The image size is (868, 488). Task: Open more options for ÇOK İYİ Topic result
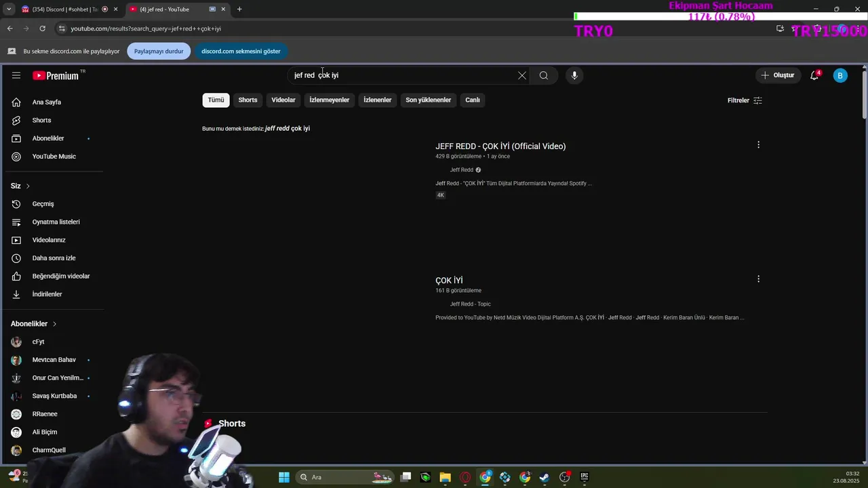click(x=758, y=279)
